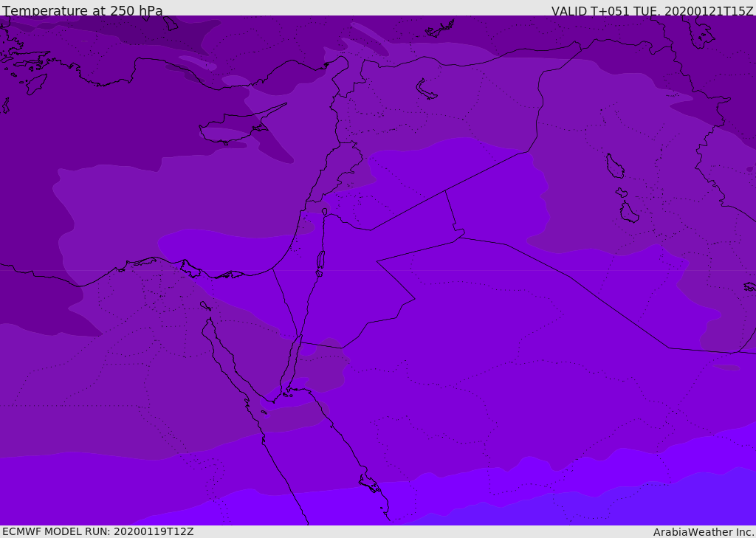The width and height of the screenshot is (756, 538).
Task: Click the 'Temperature at 250 hPa' title
Action: click(x=83, y=10)
